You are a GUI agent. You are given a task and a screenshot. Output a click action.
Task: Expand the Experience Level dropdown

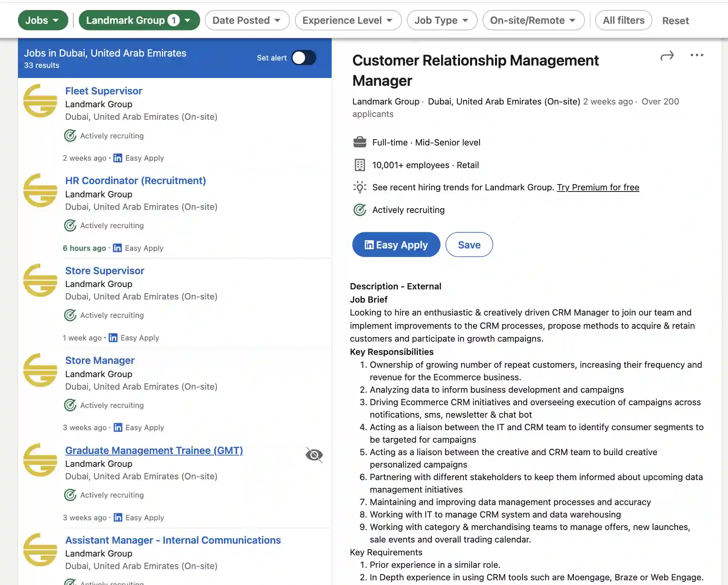348,20
